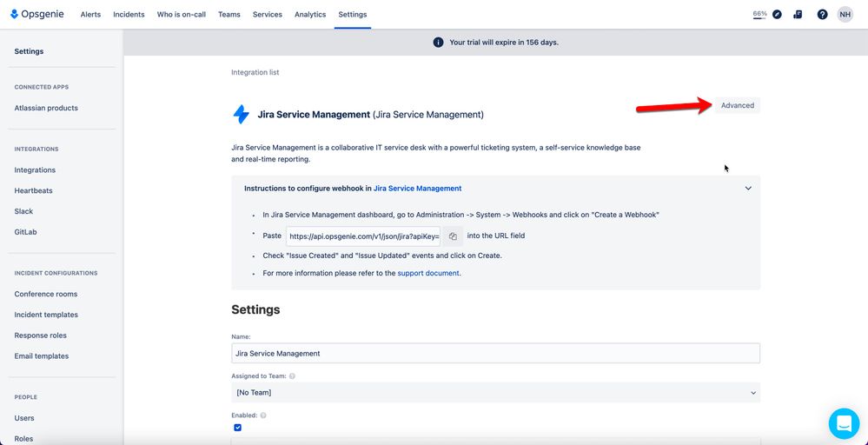
Task: Copy the webhook URL with copy icon
Action: tap(453, 236)
